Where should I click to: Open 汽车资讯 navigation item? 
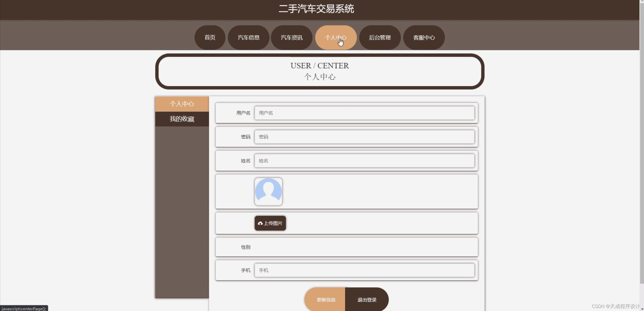tap(292, 38)
